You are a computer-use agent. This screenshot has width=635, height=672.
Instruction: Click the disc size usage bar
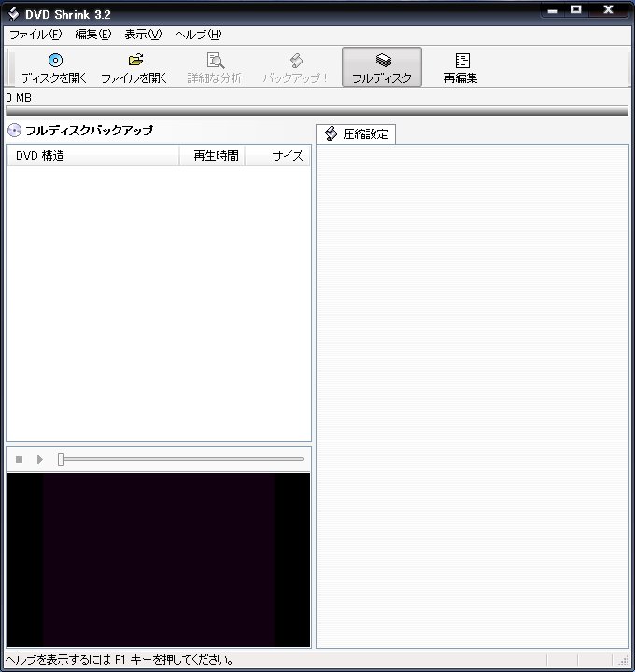pyautogui.click(x=317, y=111)
